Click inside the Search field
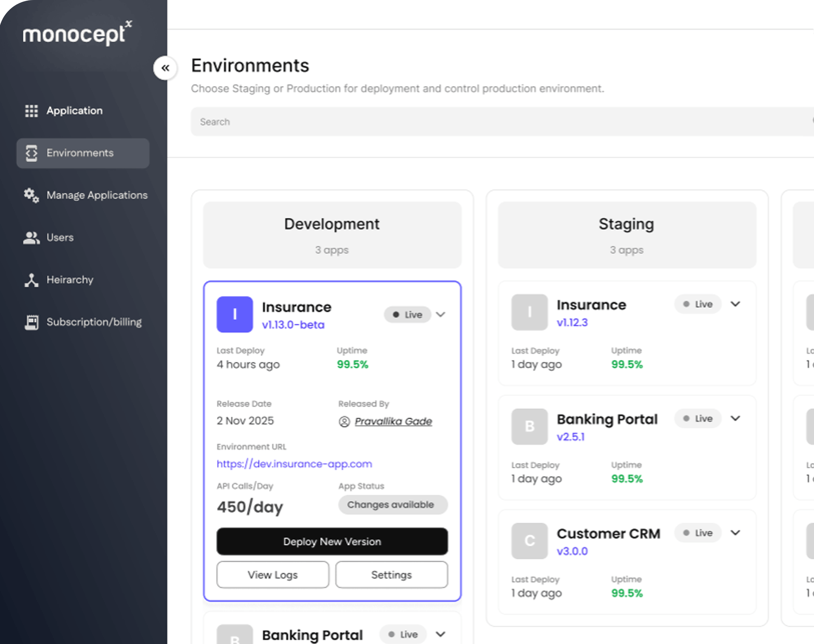814x644 pixels. (x=415, y=121)
